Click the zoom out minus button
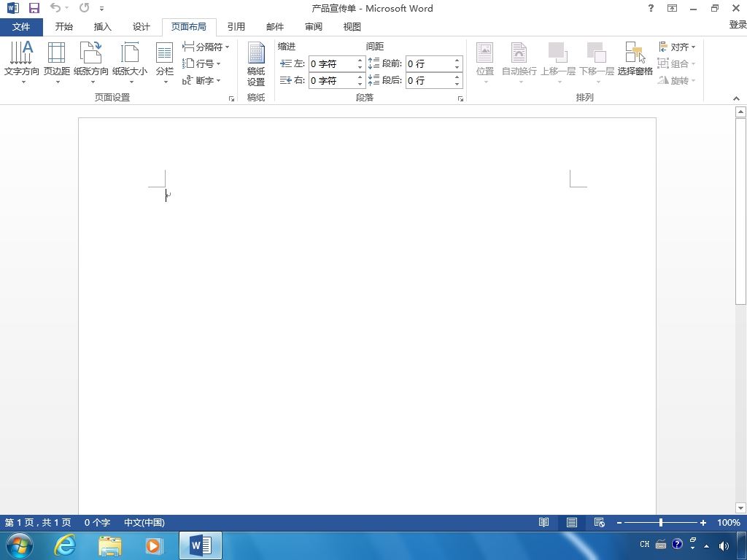This screenshot has height=560, width=747. (x=619, y=523)
